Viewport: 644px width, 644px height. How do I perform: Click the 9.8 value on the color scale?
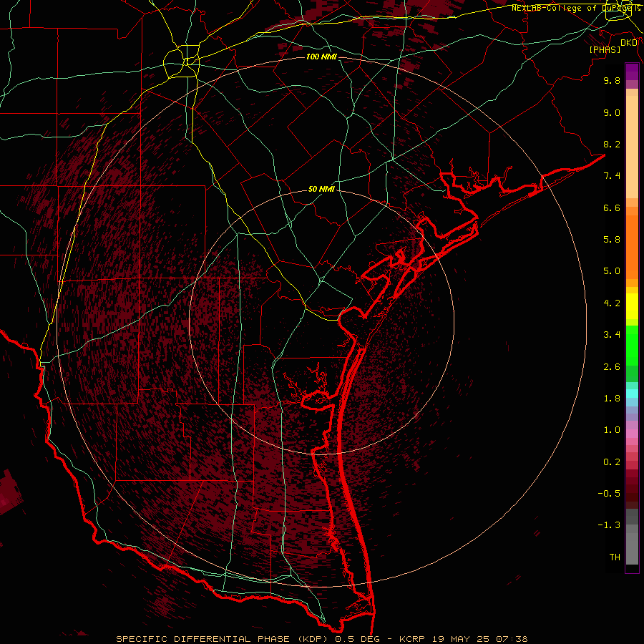(x=612, y=80)
